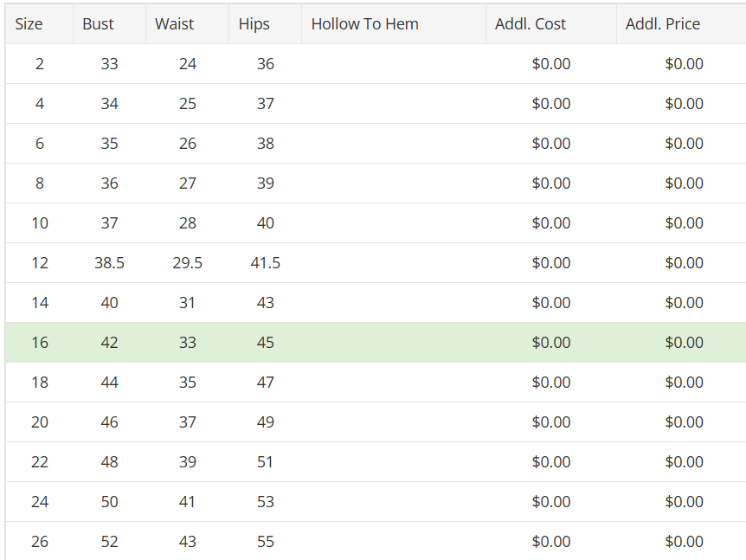Select the size 2 row
The width and height of the screenshot is (746, 560).
coord(376,64)
